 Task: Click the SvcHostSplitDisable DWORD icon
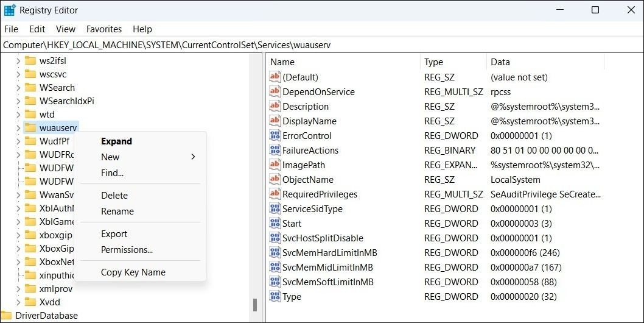pos(275,238)
